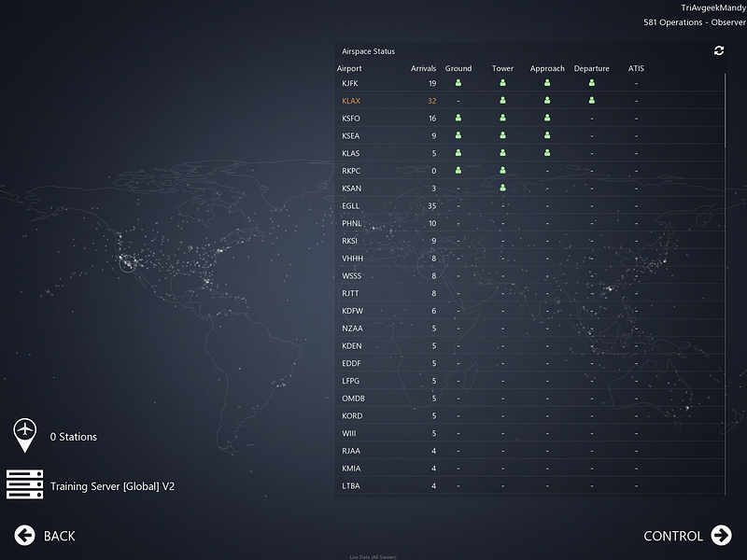Select the KSFO Approach controller icon
Screen dimensions: 747x560
547,118
